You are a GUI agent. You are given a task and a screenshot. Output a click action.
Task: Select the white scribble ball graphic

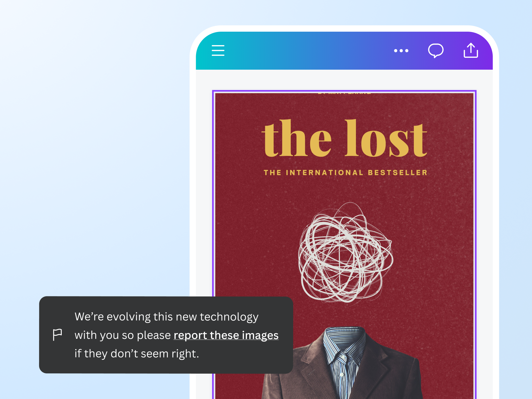point(345,253)
